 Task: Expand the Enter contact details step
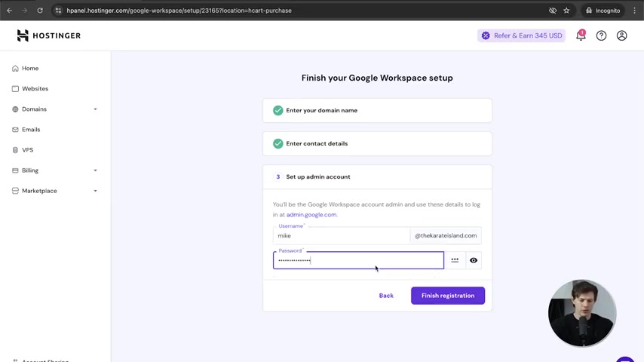coord(377,144)
